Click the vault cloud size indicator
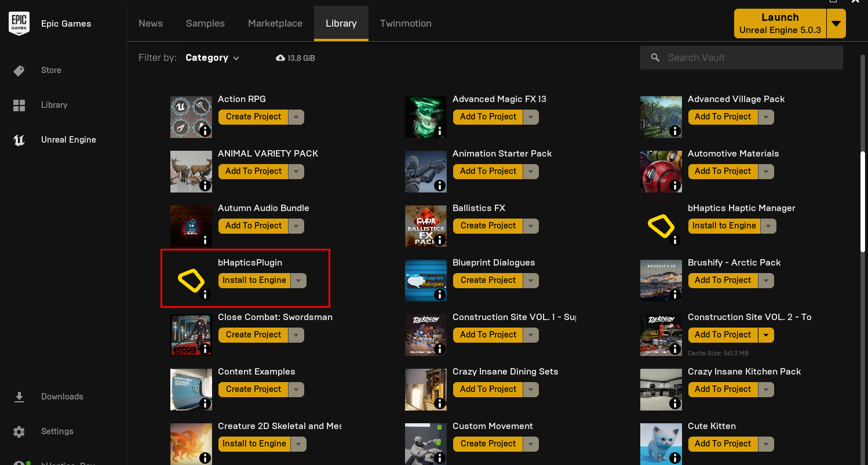This screenshot has width=868, height=465. pos(296,58)
